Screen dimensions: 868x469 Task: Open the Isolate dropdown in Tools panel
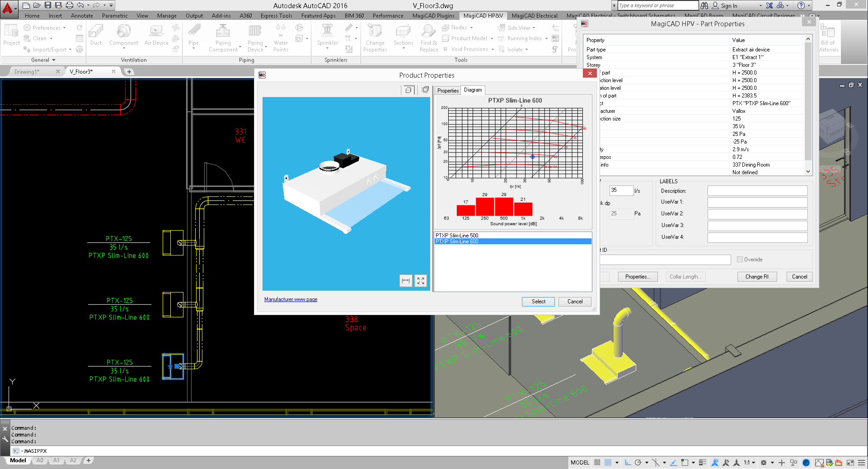(526, 50)
